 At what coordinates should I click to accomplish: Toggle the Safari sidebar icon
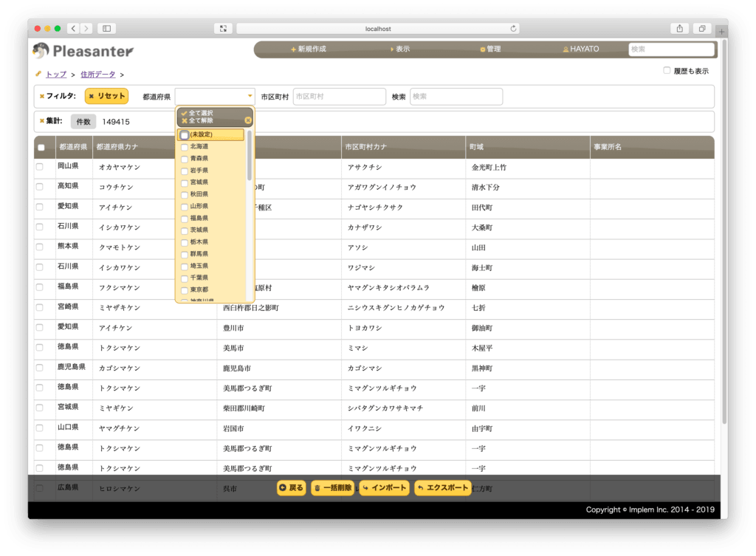pyautogui.click(x=106, y=29)
